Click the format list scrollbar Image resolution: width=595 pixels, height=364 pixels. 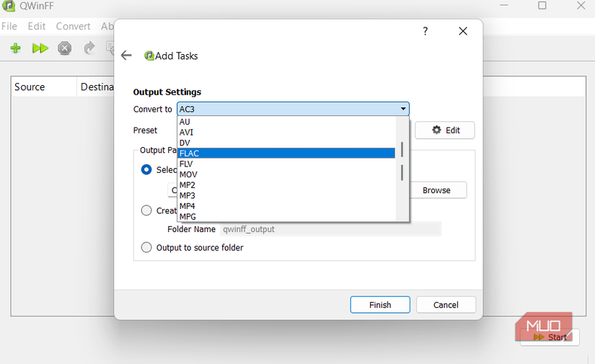(402, 162)
